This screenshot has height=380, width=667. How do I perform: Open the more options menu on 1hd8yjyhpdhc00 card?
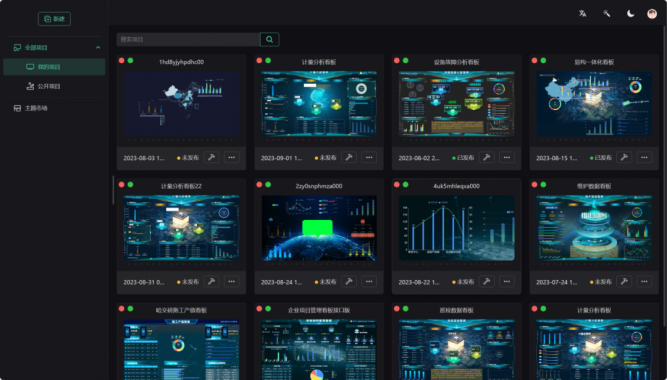point(232,157)
